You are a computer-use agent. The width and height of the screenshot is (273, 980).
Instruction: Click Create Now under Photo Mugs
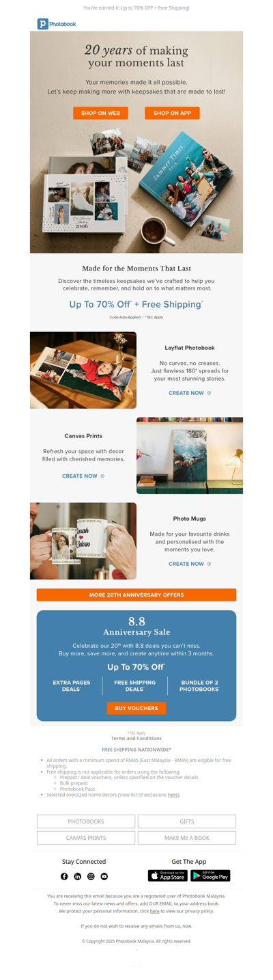point(190,564)
